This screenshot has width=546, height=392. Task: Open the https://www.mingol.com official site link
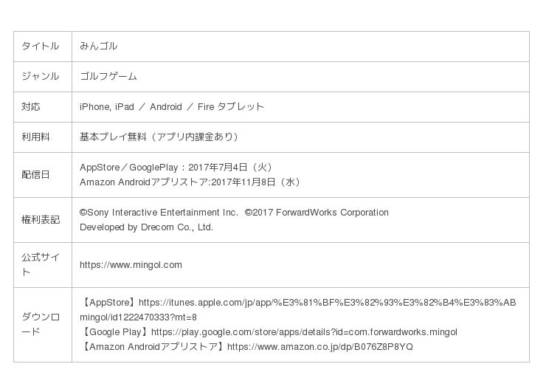131,265
